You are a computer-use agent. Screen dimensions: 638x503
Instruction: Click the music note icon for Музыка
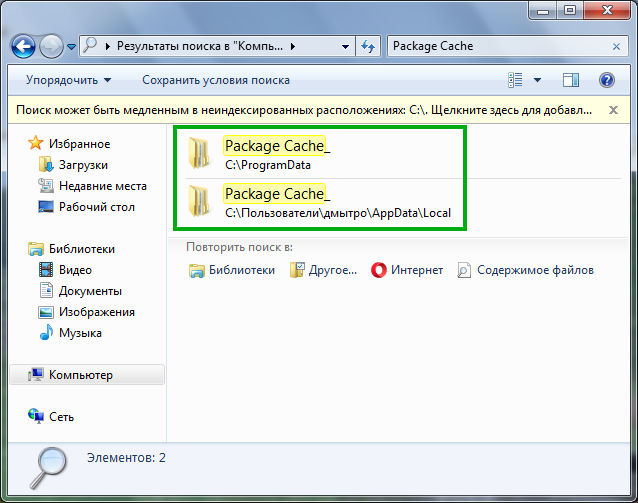(46, 332)
